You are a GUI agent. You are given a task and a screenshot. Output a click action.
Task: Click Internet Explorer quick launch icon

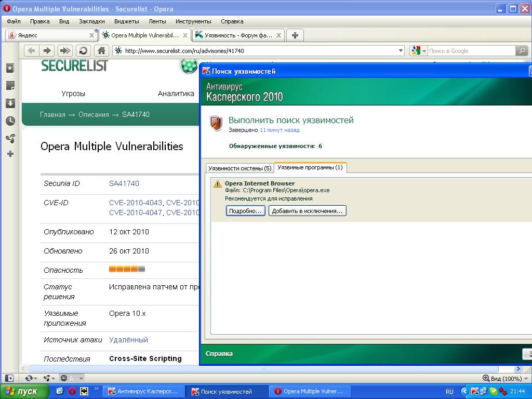[x=60, y=391]
